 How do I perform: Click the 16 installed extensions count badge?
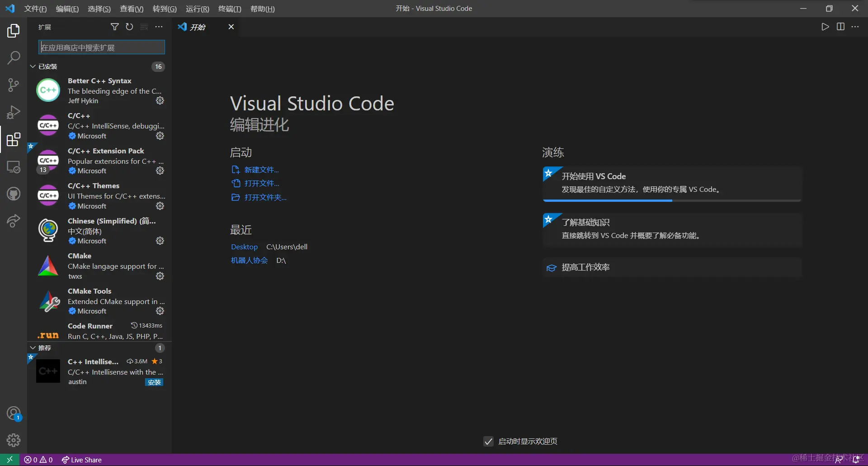158,67
